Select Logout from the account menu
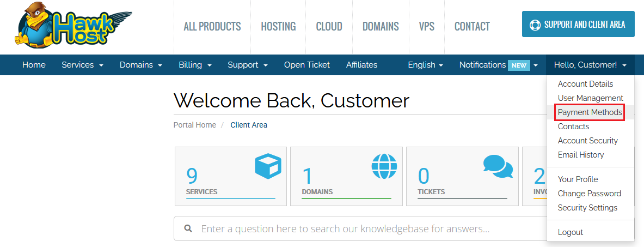This screenshot has width=644, height=247. [570, 232]
